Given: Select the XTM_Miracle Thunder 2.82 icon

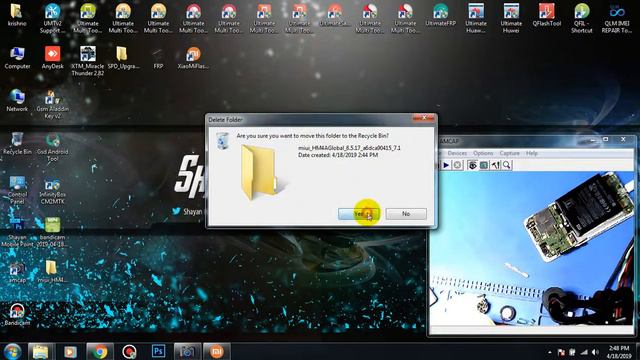Looking at the screenshot, I should pos(87,61).
